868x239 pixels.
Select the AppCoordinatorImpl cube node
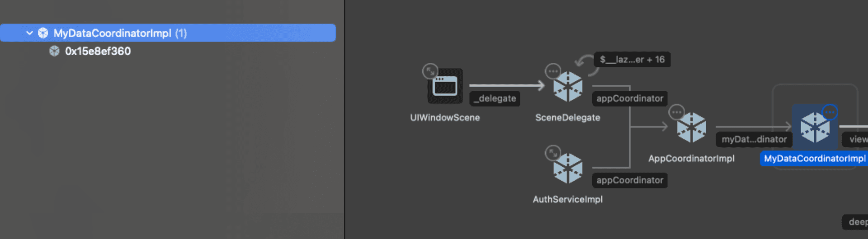click(691, 128)
